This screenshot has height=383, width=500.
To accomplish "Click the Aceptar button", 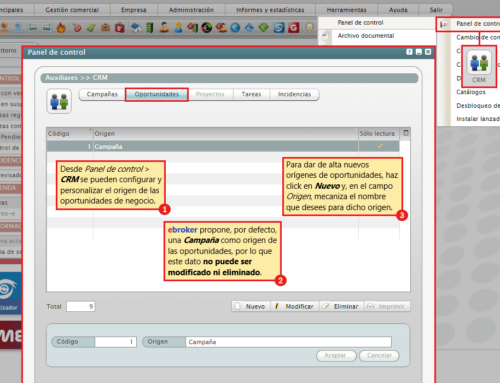I will coord(336,355).
